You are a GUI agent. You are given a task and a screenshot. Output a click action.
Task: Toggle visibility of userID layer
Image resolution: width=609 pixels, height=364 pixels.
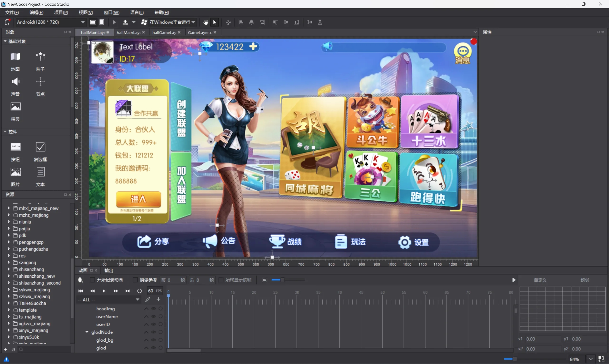pyautogui.click(x=153, y=325)
